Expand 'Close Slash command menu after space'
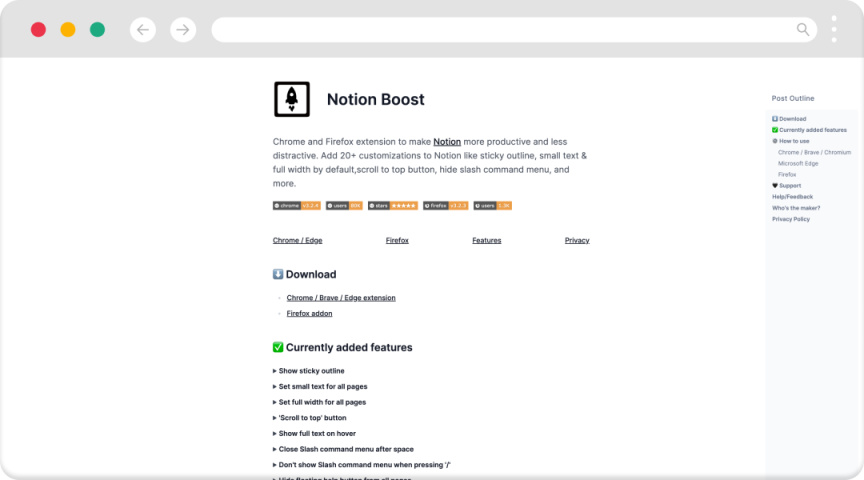864x480 pixels. pyautogui.click(x=343, y=449)
